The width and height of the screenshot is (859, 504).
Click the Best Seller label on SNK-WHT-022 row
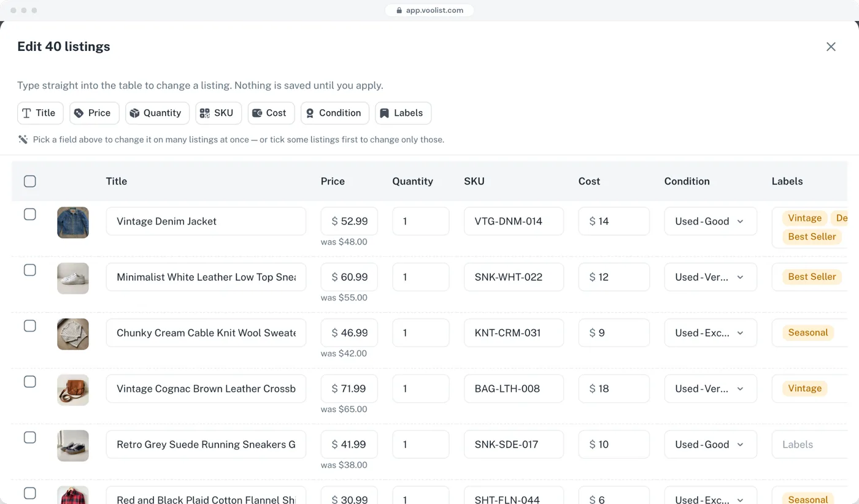(x=812, y=277)
